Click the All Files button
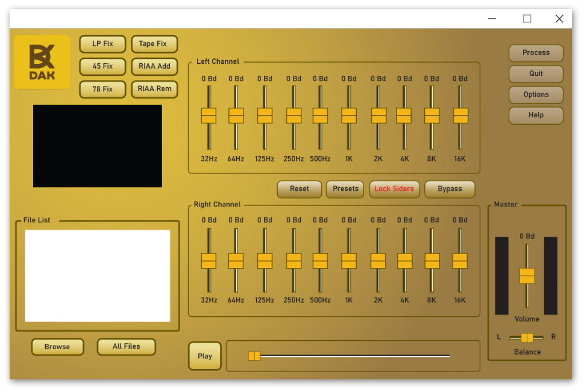 click(x=126, y=347)
